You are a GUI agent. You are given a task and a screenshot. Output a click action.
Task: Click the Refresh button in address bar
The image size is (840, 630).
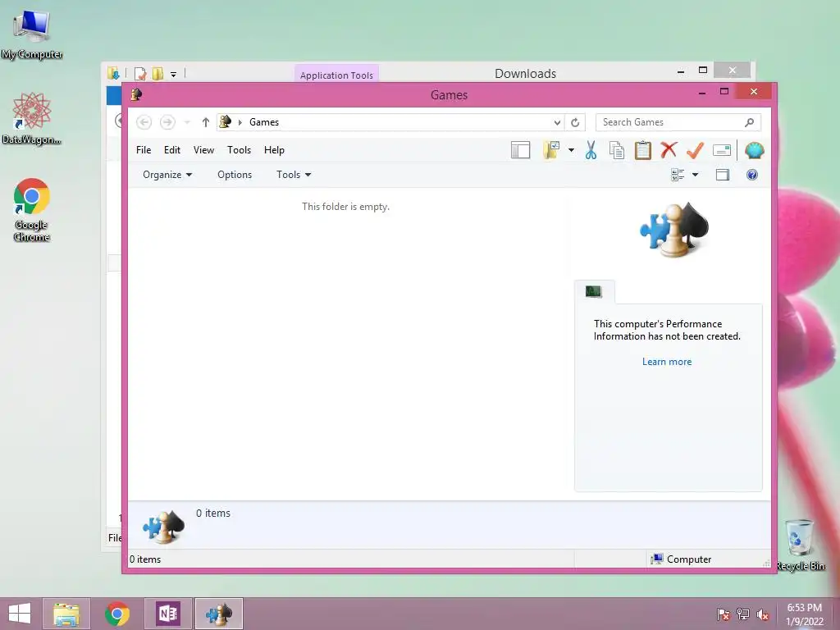(575, 122)
